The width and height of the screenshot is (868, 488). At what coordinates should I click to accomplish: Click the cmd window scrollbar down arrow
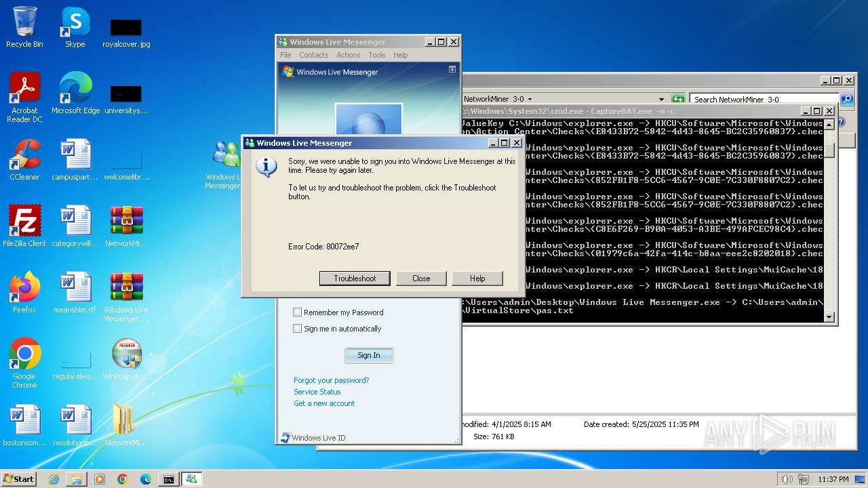point(829,317)
